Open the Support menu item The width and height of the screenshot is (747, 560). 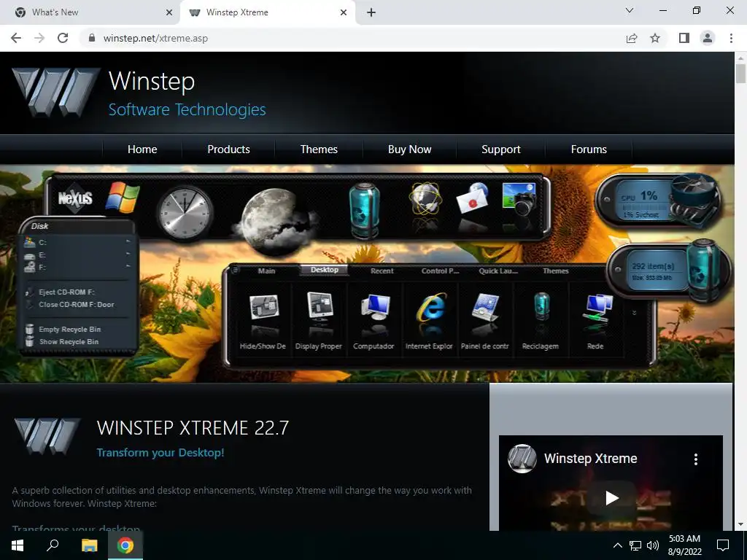tap(500, 149)
